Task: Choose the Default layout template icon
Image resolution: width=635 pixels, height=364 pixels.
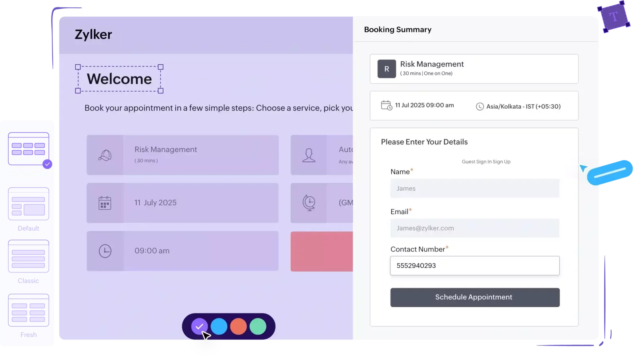Action: coord(29,204)
